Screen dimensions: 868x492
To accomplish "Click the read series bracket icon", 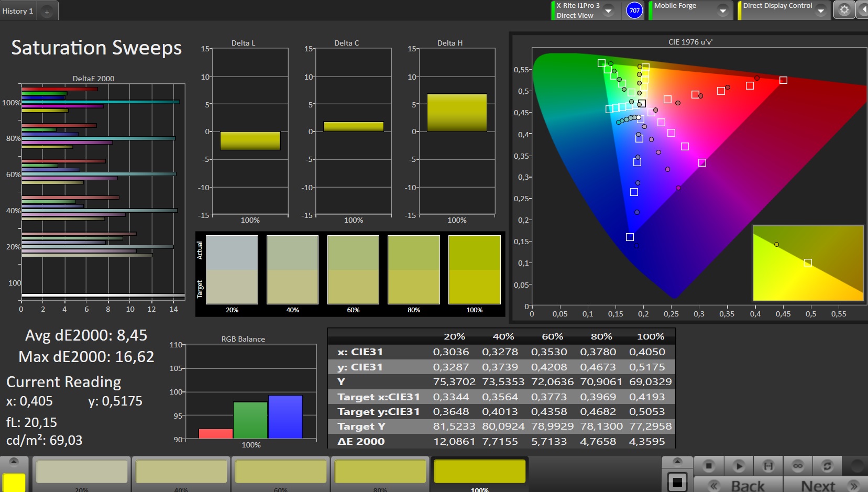I will tap(768, 465).
